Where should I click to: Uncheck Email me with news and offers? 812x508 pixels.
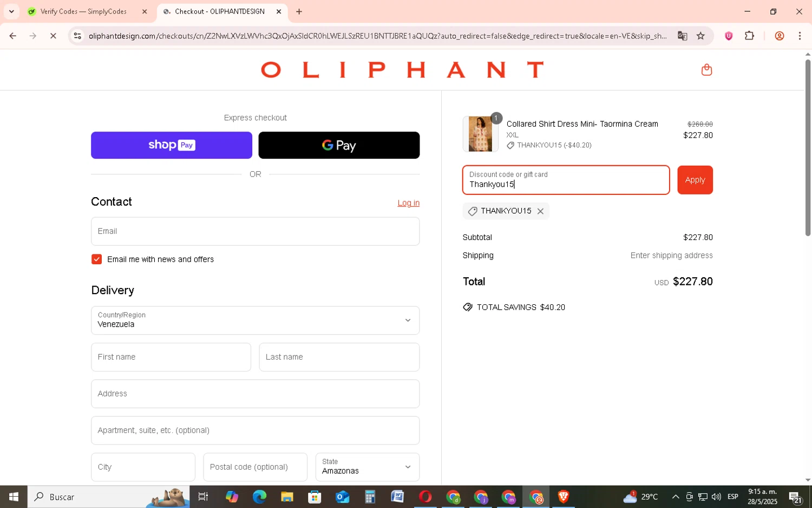[96, 259]
